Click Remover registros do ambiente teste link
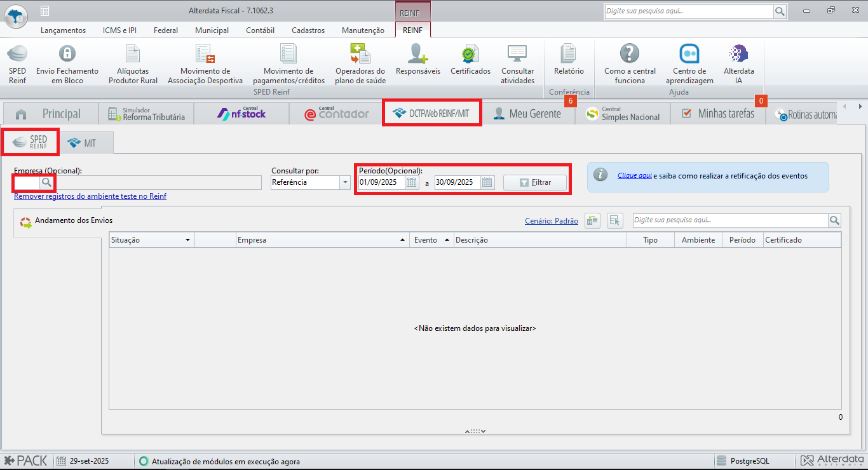The image size is (868, 470). (x=90, y=196)
